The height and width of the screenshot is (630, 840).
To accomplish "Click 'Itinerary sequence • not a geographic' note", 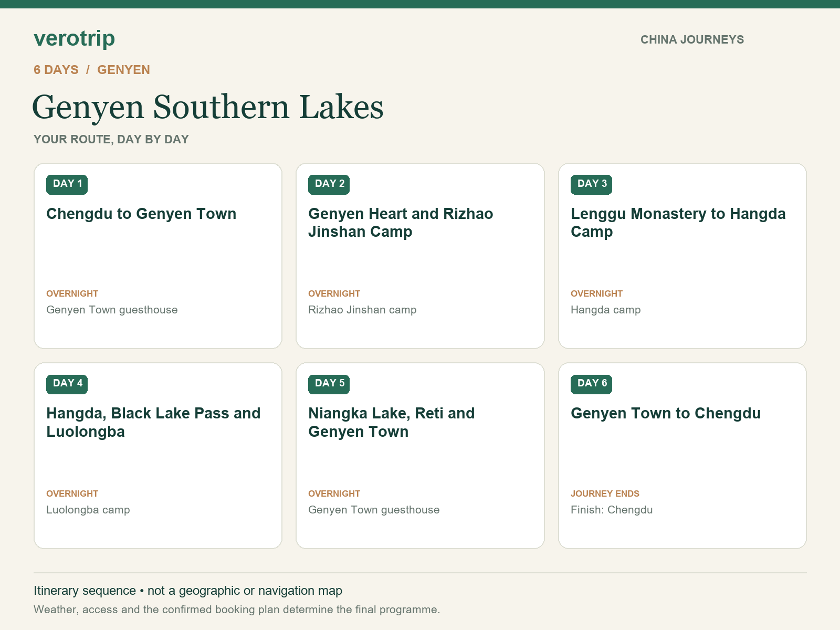I will click(188, 591).
